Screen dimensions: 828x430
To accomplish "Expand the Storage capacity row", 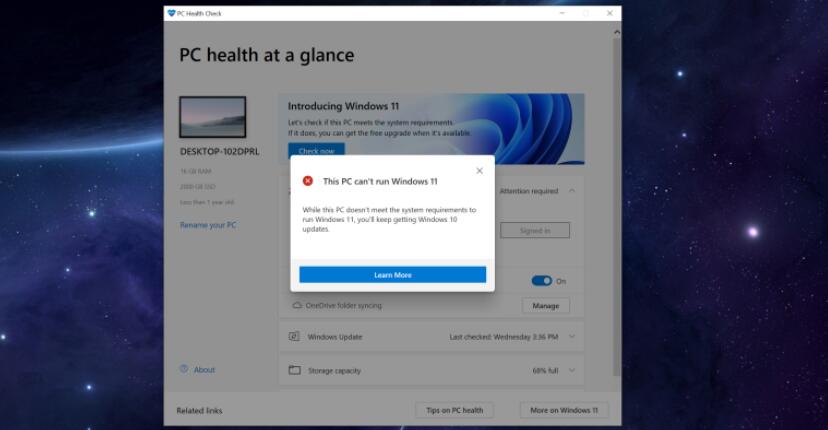I will [572, 370].
